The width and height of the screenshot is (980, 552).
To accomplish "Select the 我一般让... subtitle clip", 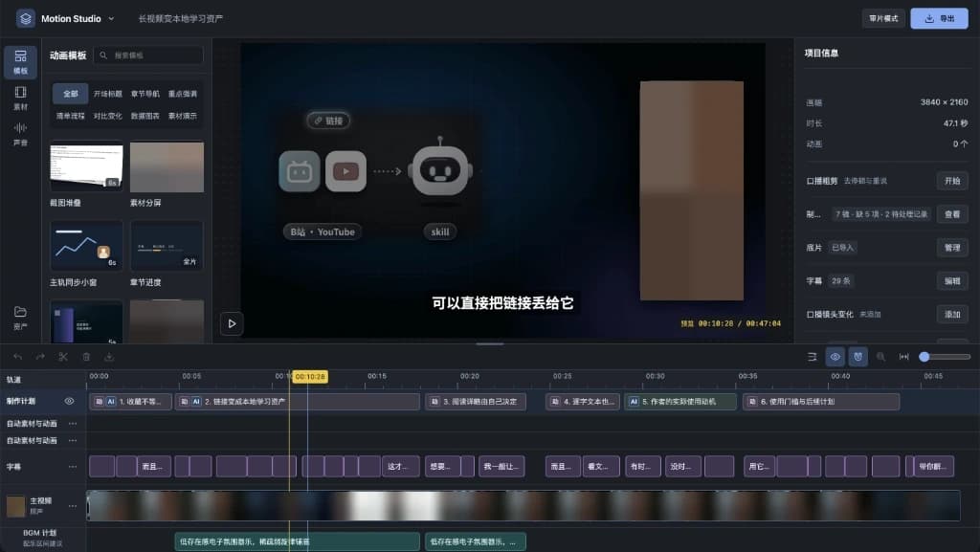I will pos(501,467).
